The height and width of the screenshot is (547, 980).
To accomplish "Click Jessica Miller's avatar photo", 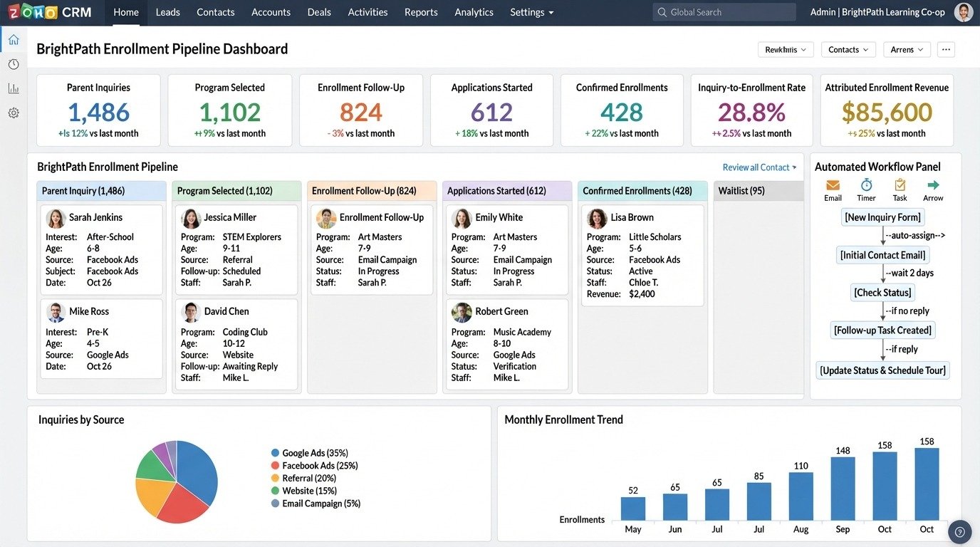I will click(191, 218).
